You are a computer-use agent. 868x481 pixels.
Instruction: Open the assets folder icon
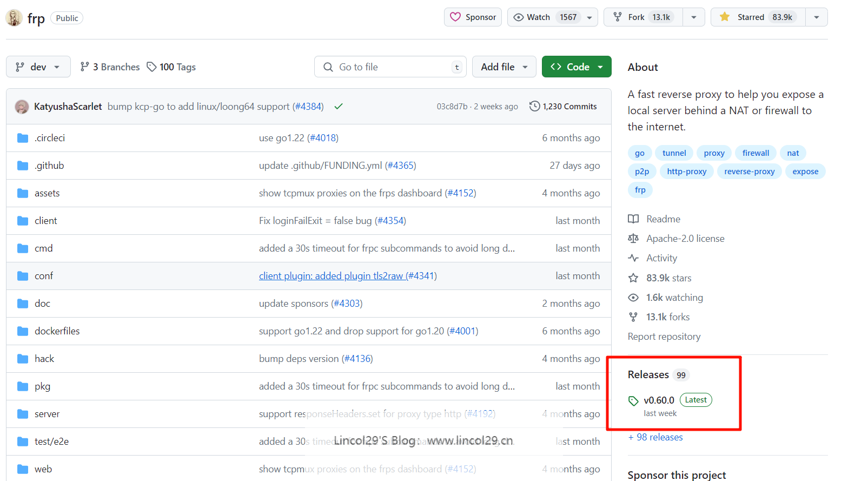(23, 193)
